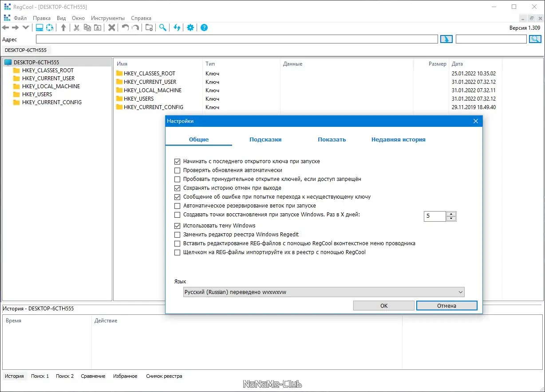Click the local computer monitor icon
Image resolution: width=545 pixels, height=392 pixels.
click(39, 27)
